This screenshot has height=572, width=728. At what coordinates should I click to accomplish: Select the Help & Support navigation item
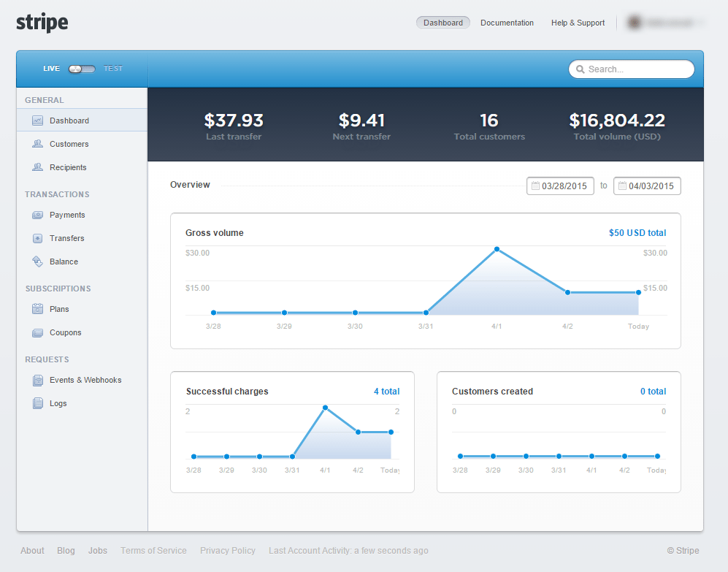point(578,23)
